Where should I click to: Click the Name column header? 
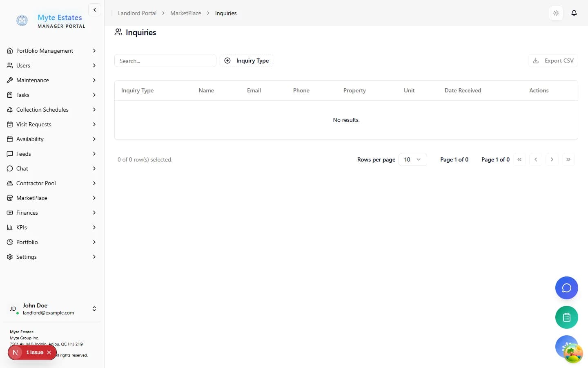pyautogui.click(x=206, y=90)
